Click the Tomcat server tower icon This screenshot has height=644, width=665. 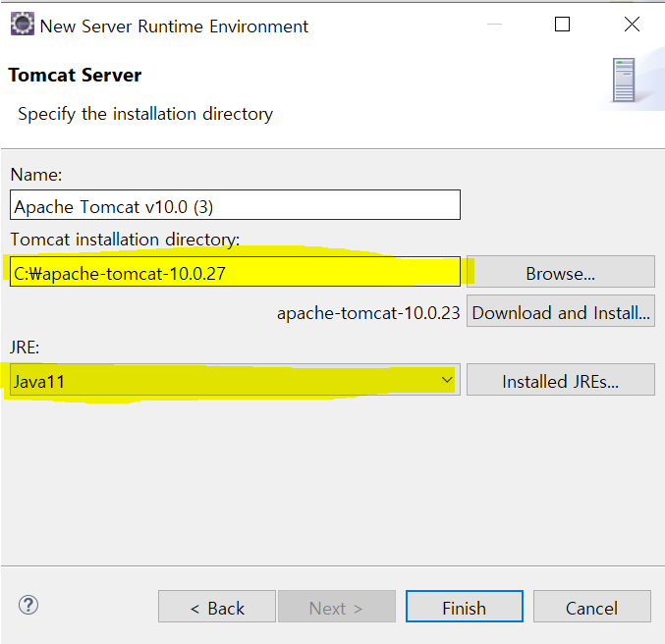click(624, 80)
